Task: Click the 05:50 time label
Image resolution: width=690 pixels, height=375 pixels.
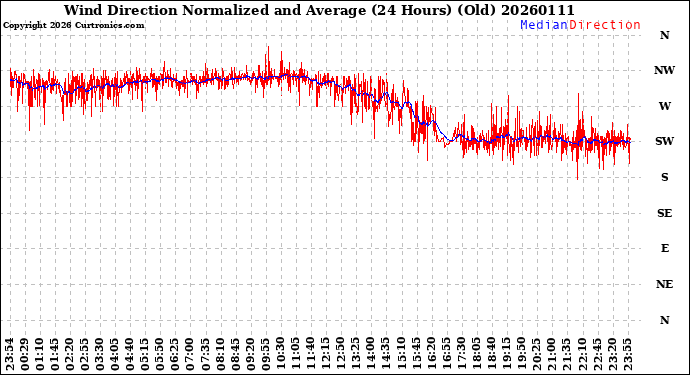Action: 160,355
